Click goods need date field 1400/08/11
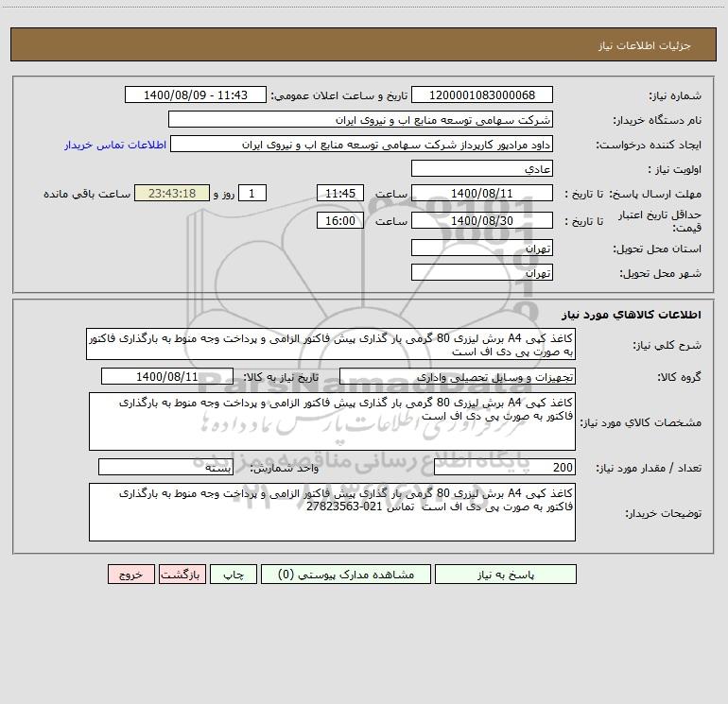This screenshot has height=704, width=728. (167, 376)
